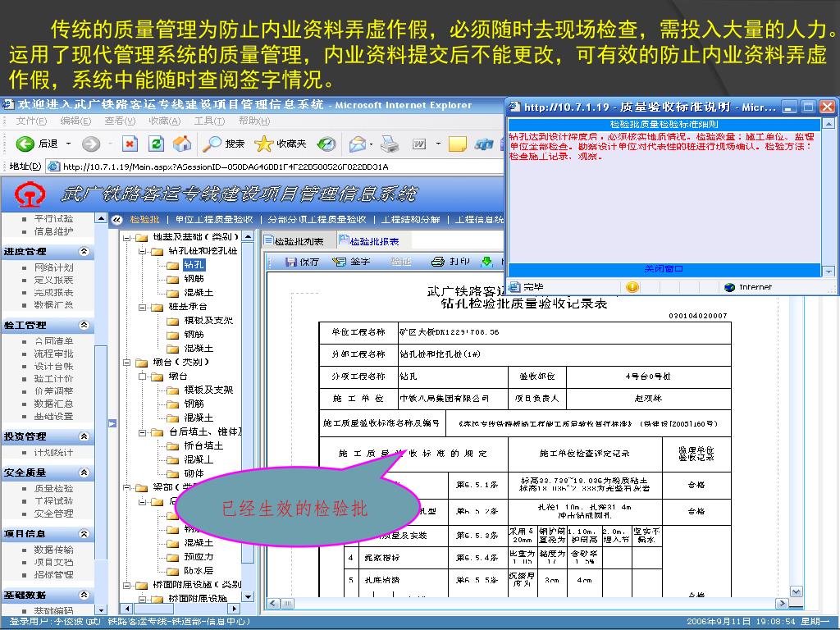
Task: Open 数据传输 in sidebar
Action: [53, 550]
